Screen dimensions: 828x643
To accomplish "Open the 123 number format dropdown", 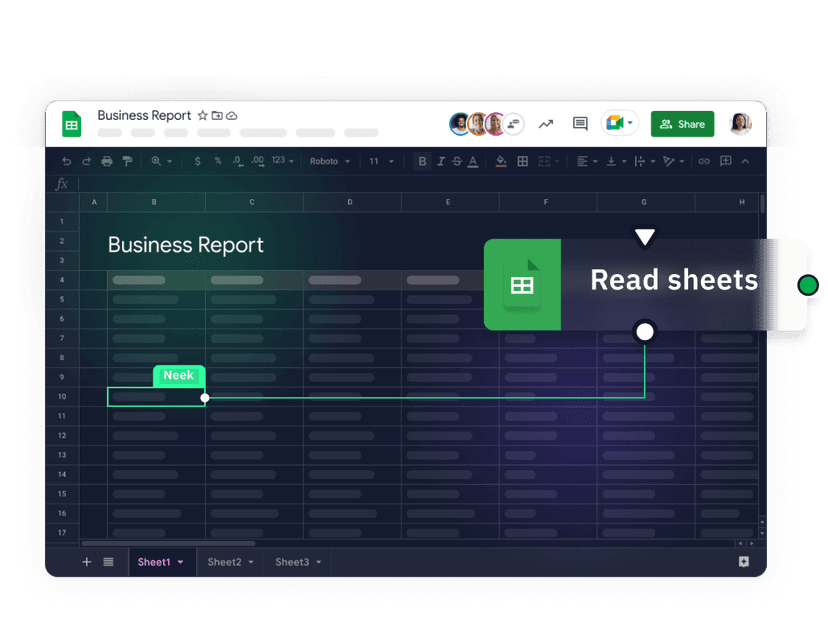I will click(281, 161).
